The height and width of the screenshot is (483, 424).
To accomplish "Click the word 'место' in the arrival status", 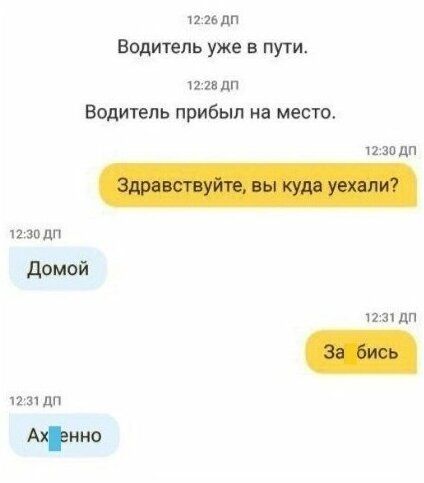I will (304, 113).
